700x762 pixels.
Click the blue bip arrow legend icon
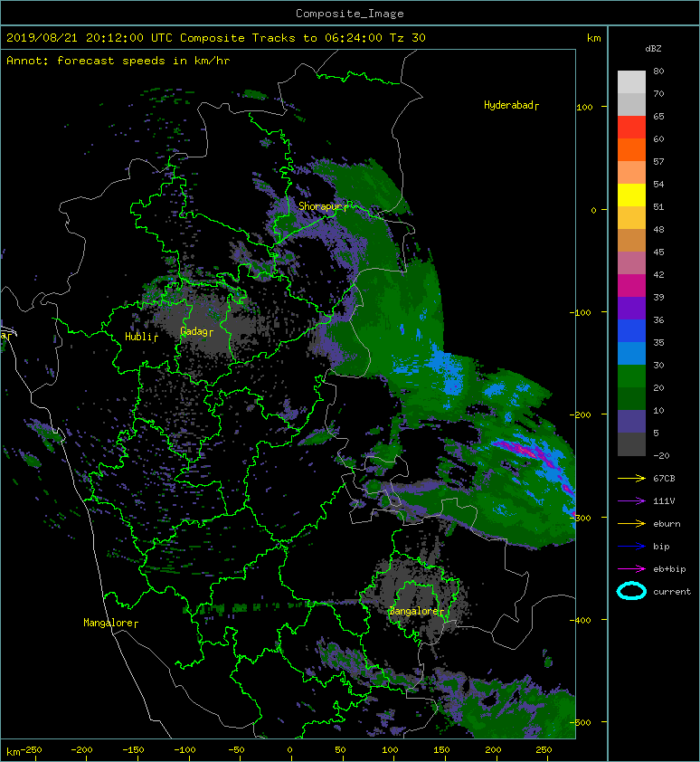pyautogui.click(x=631, y=547)
